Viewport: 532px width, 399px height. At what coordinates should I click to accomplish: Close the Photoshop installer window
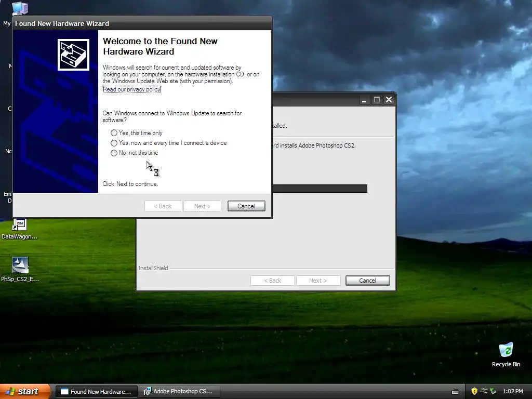pyautogui.click(x=389, y=100)
